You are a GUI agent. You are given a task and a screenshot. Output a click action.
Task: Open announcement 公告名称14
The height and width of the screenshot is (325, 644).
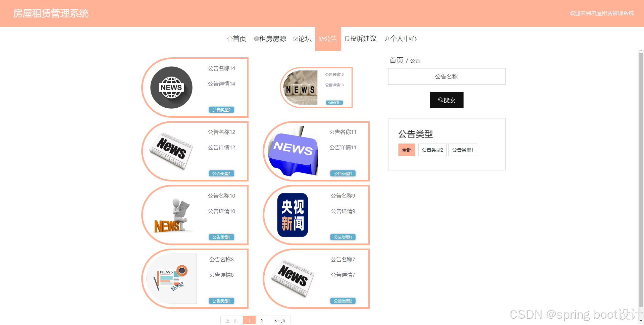[221, 68]
